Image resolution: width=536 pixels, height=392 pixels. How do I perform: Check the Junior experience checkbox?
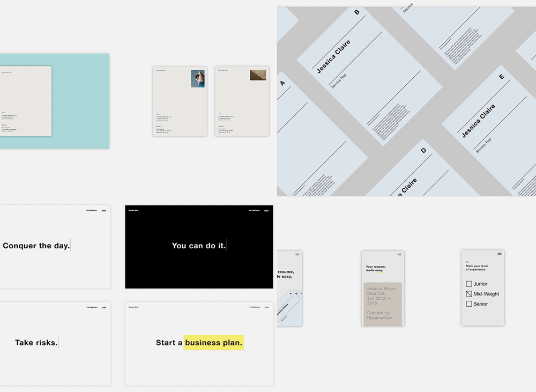click(x=469, y=284)
